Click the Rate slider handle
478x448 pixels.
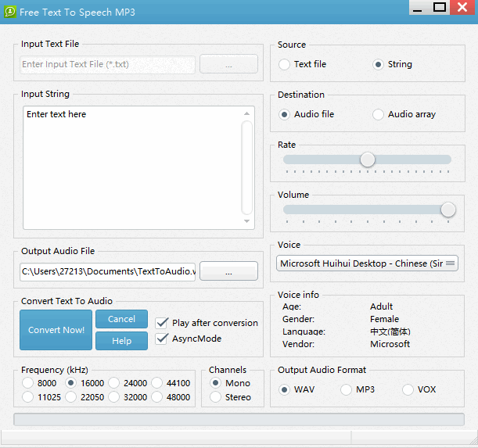tap(368, 159)
